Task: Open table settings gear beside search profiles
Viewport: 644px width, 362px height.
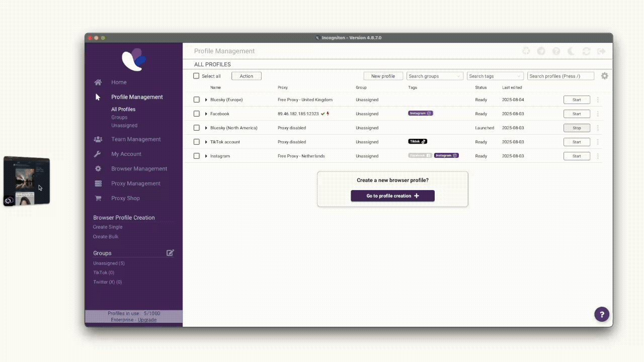Action: point(605,76)
